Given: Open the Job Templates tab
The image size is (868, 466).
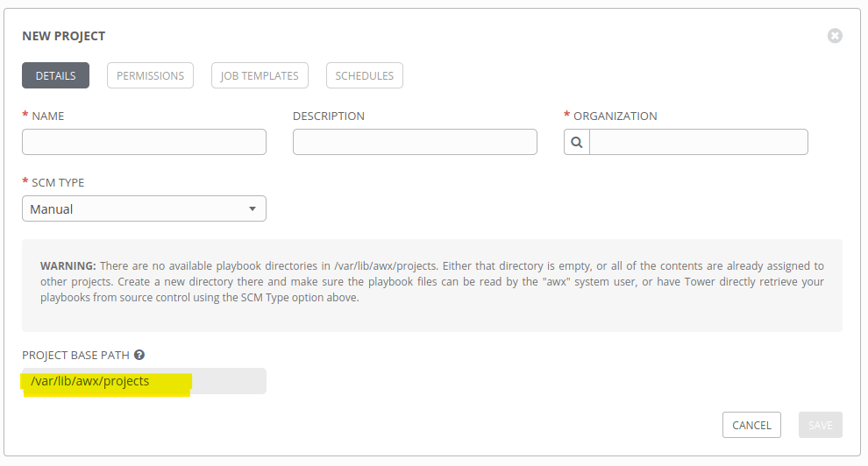Looking at the screenshot, I should pos(260,76).
